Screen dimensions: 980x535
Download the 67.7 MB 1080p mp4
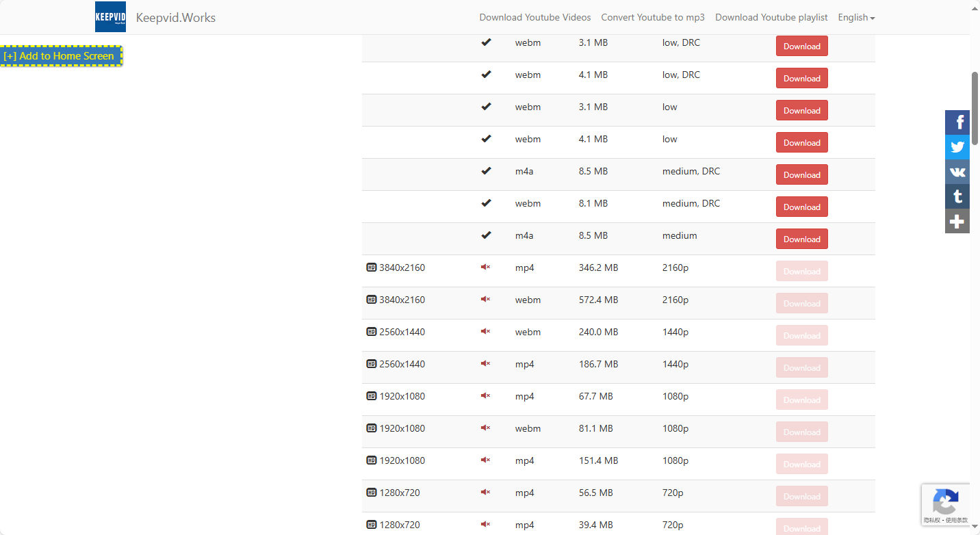click(x=801, y=400)
